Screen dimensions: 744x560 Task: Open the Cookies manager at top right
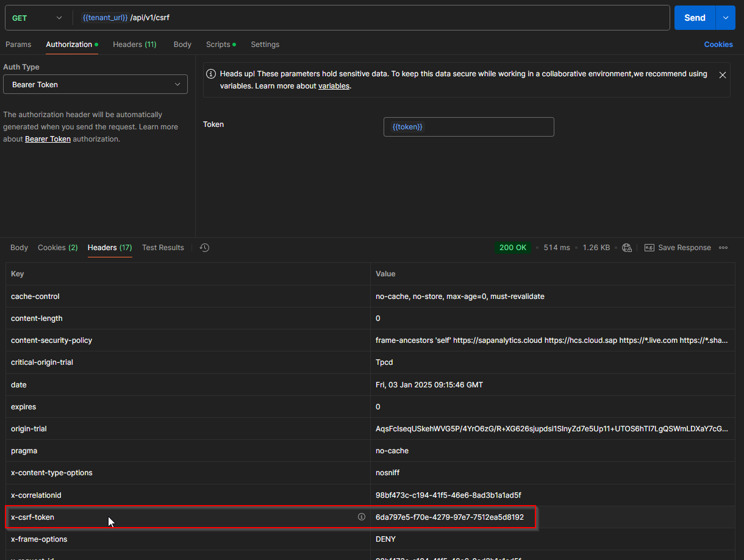pyautogui.click(x=718, y=44)
